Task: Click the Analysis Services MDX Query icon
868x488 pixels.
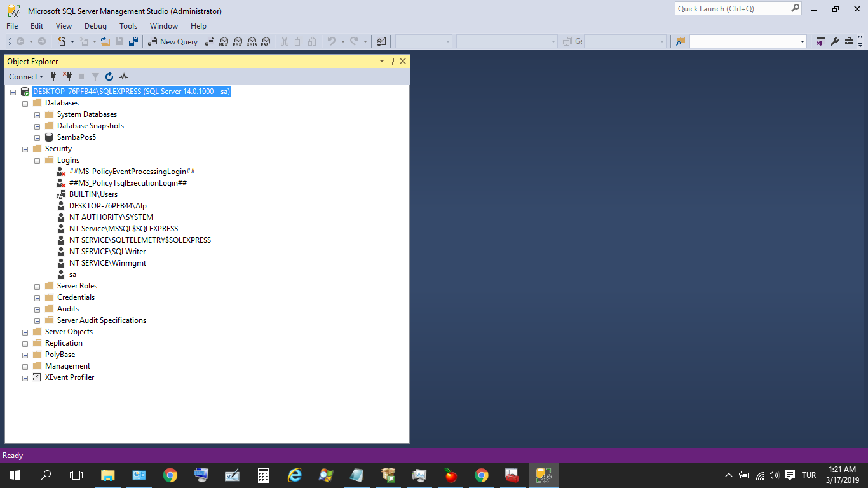Action: pyautogui.click(x=224, y=41)
